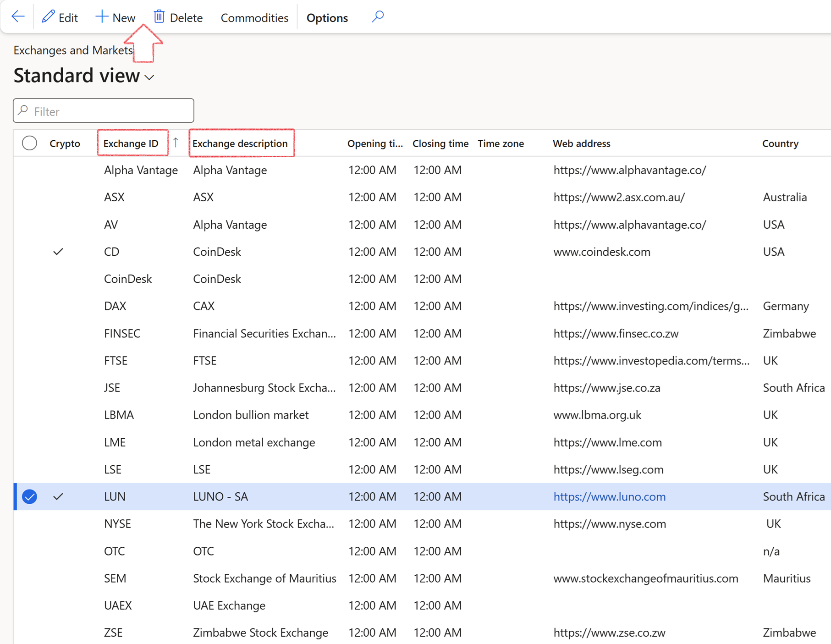This screenshot has width=831, height=644.
Task: Click the Zimbabwe Stock Exchange description
Action: (260, 633)
